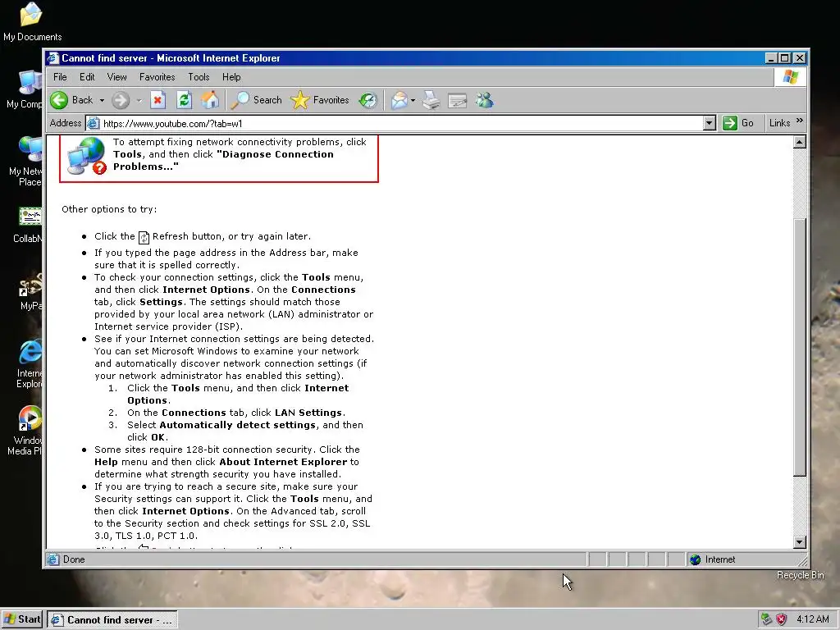This screenshot has height=630, width=840.
Task: Click the 'LAN Settings' bold text
Action: click(308, 413)
